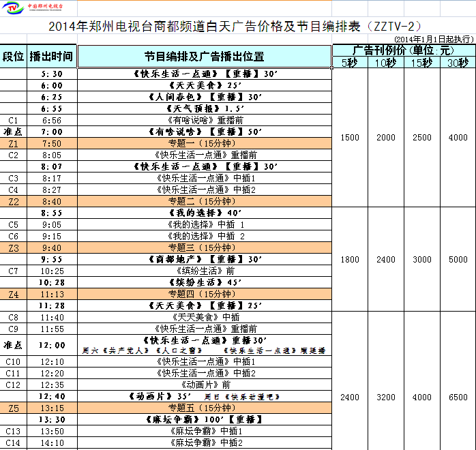Image resolution: width=476 pixels, height=450 pixels.
Task: Select the C5 slot cell
Action: click(x=14, y=225)
